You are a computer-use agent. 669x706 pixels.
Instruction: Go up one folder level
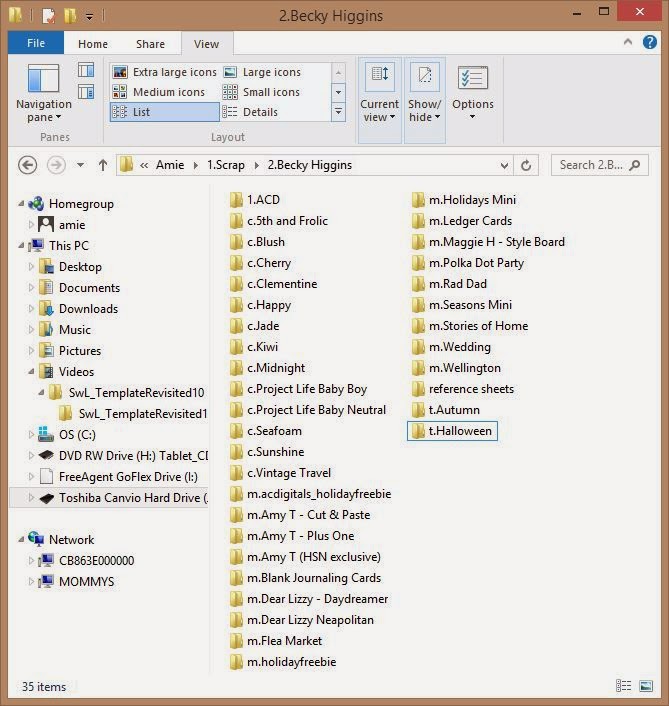[x=103, y=165]
